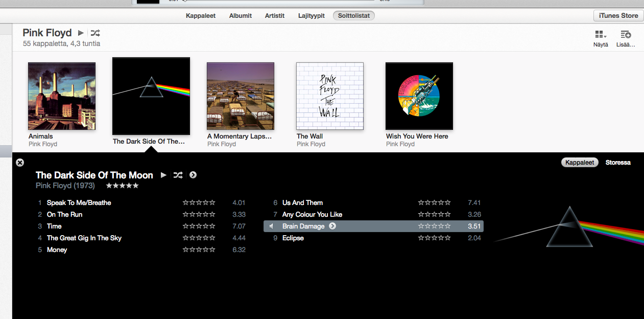The height and width of the screenshot is (319, 644).
Task: Close the expanded album panel
Action: coord(20,163)
